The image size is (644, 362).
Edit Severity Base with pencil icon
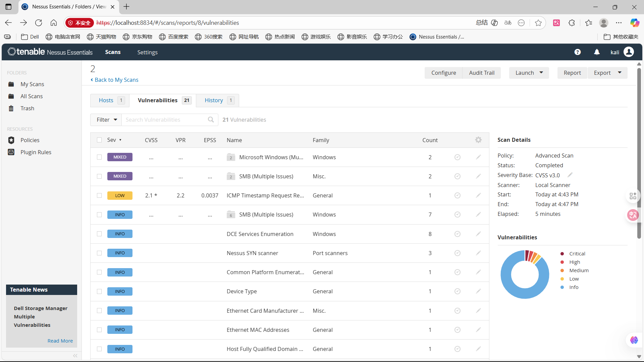click(570, 175)
